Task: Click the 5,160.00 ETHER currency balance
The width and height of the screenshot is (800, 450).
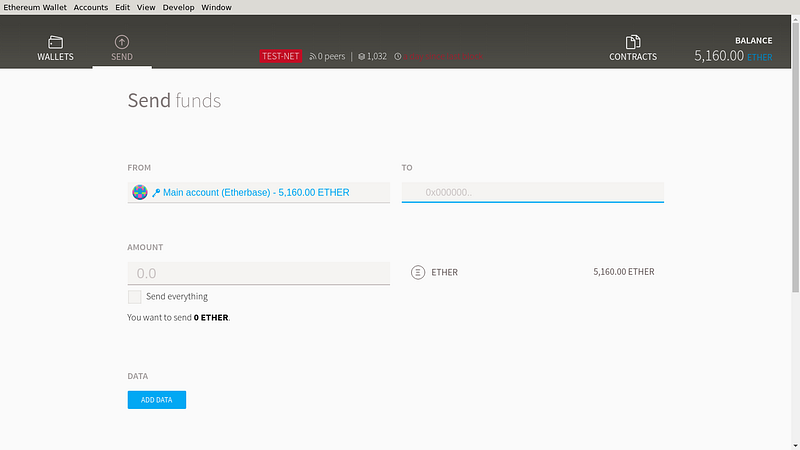Action: (623, 272)
